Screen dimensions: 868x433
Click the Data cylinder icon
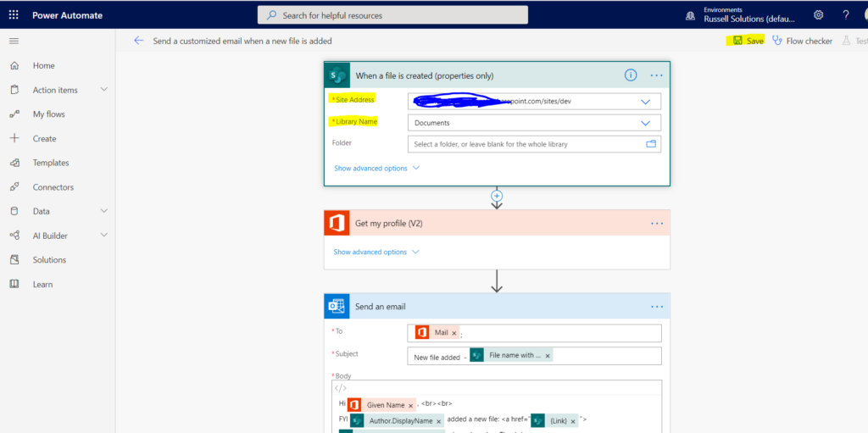click(15, 211)
